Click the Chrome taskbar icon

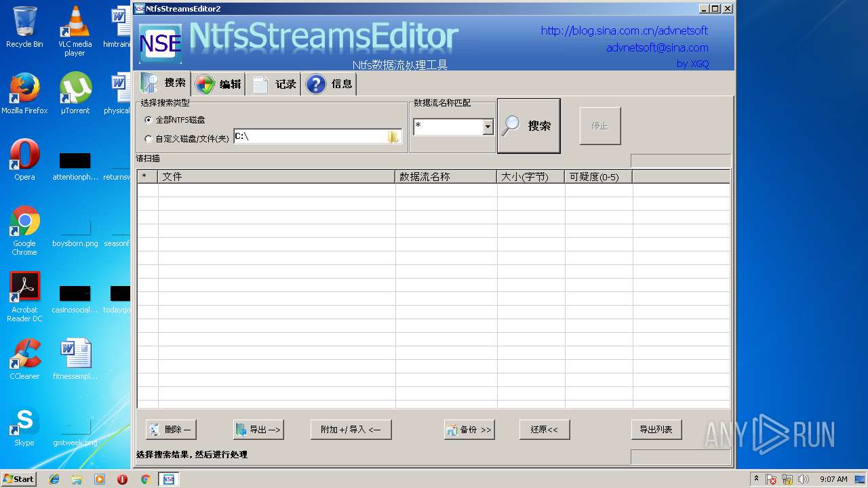pos(145,479)
